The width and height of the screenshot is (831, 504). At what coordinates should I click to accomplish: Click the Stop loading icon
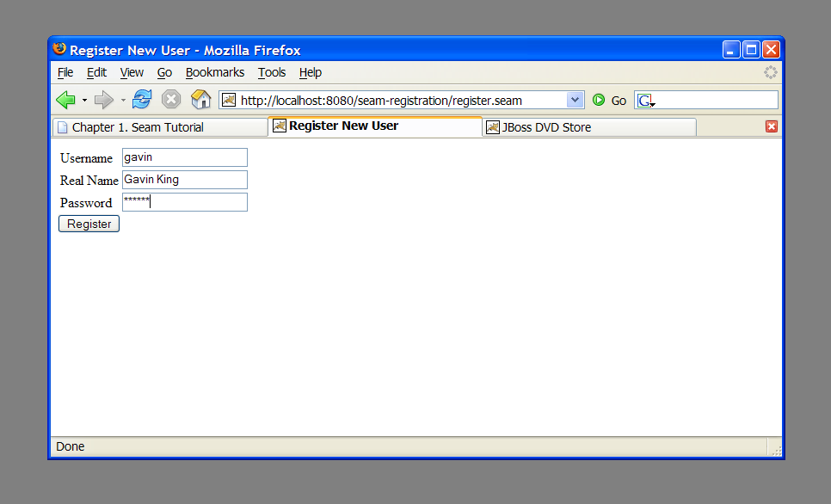pos(171,100)
